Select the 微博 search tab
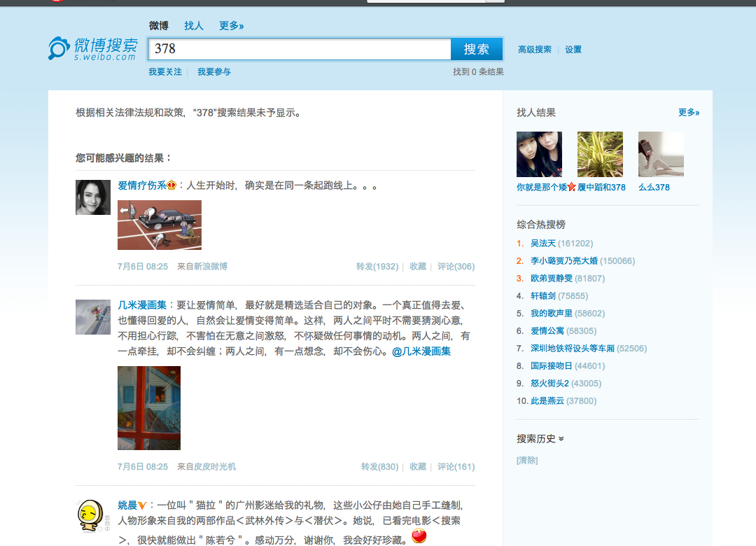756x546 pixels. pyautogui.click(x=159, y=26)
